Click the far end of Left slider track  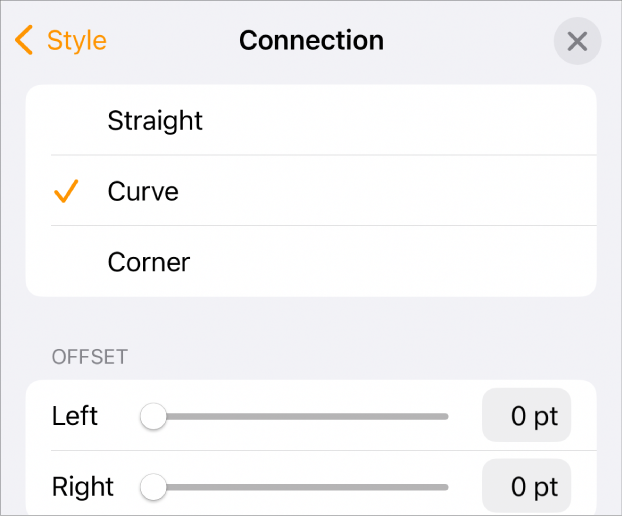pos(444,416)
